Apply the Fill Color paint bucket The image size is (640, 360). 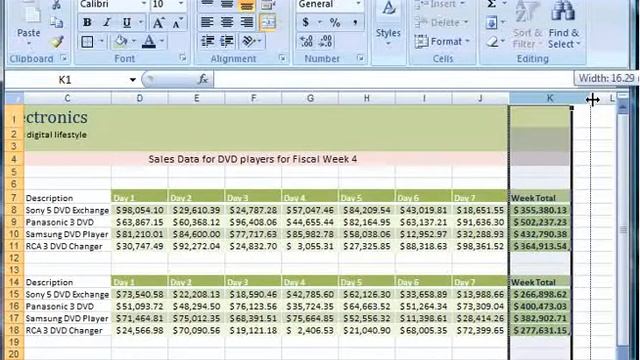121,41
